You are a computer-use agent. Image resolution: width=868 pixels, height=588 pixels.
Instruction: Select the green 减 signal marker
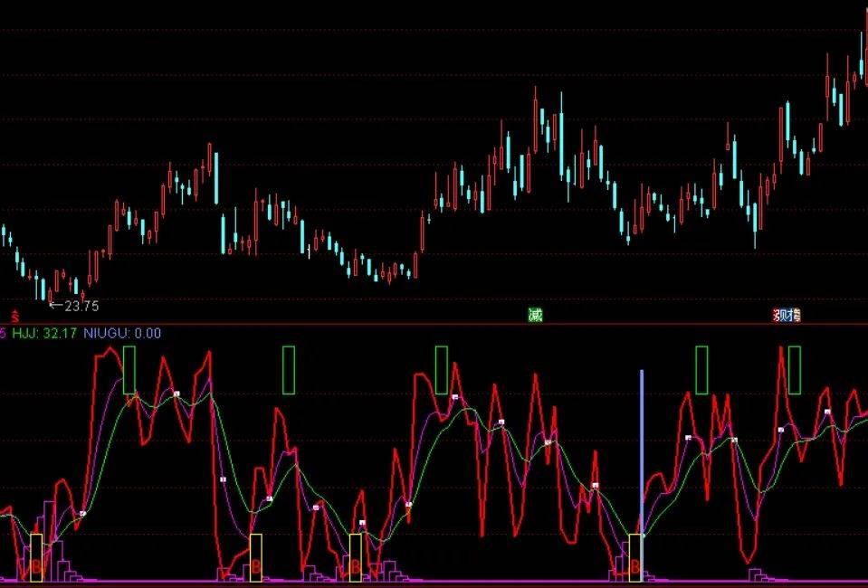click(535, 316)
